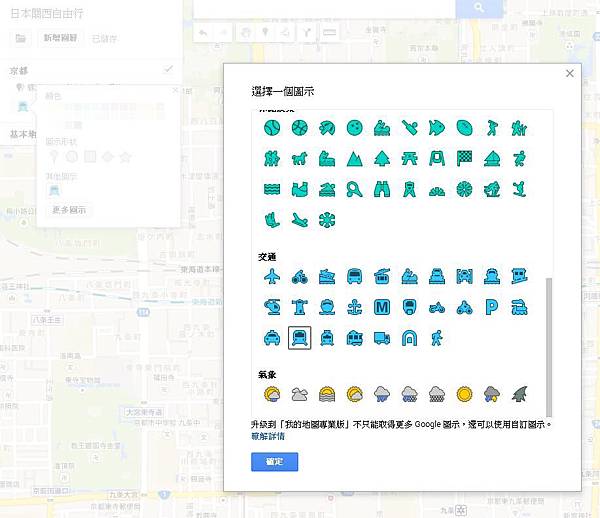Pick the picnic table icon
Viewport: 600px width, 518px height.
tap(409, 158)
